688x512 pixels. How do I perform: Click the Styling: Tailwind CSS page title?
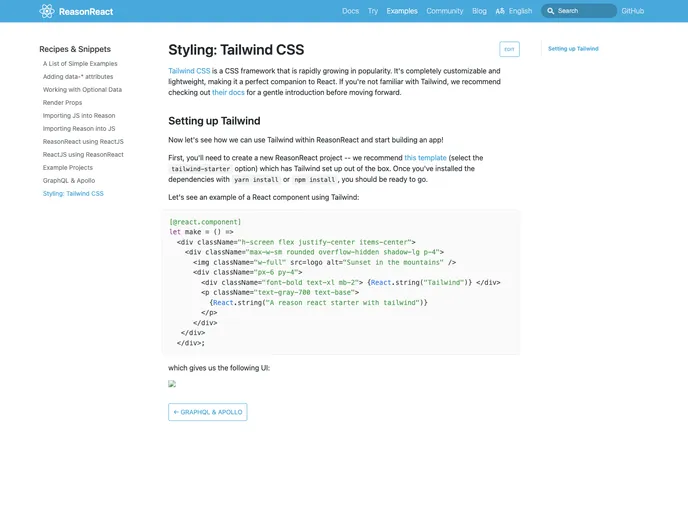click(x=236, y=50)
